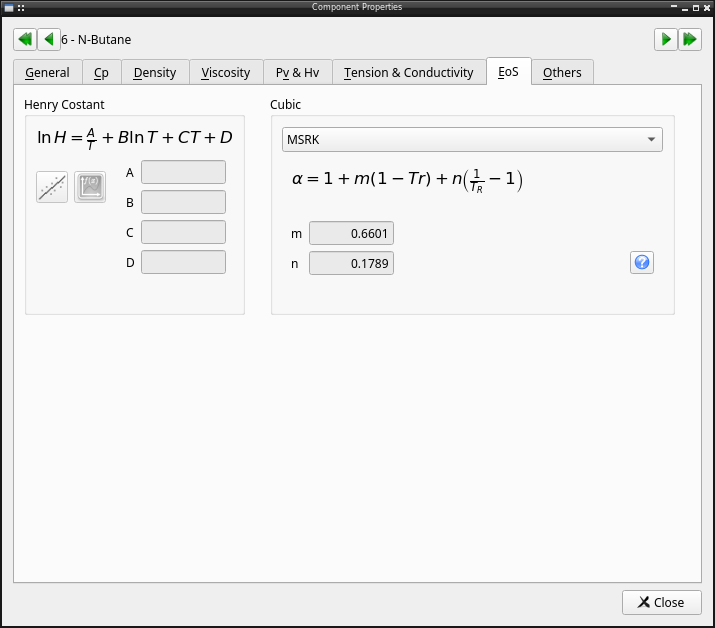
Task: Maximize the Component Properties window
Action: point(696,8)
